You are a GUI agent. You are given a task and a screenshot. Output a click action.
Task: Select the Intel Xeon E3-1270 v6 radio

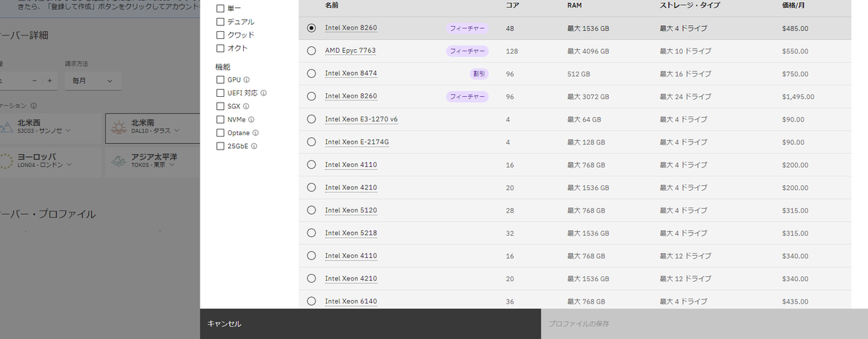point(311,119)
